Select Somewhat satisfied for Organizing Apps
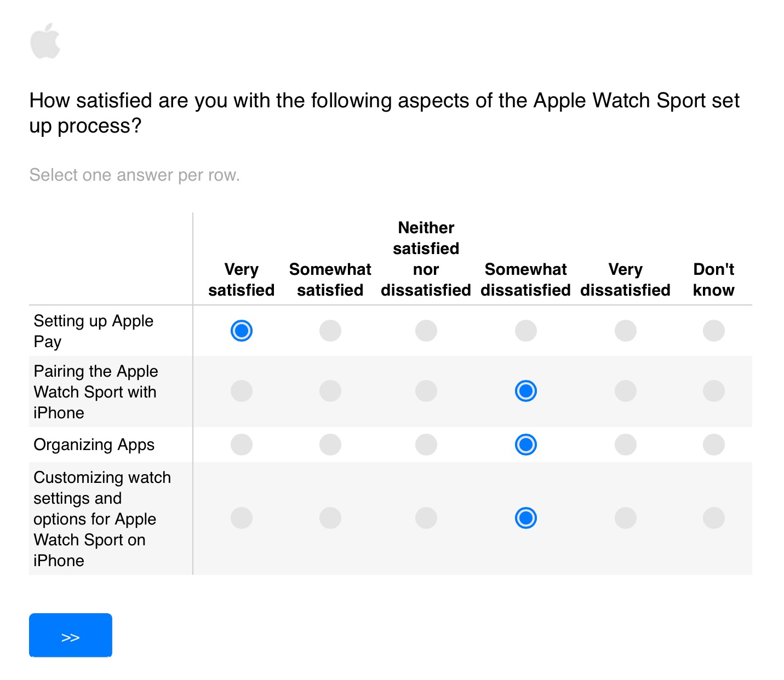The width and height of the screenshot is (784, 680). click(x=330, y=445)
